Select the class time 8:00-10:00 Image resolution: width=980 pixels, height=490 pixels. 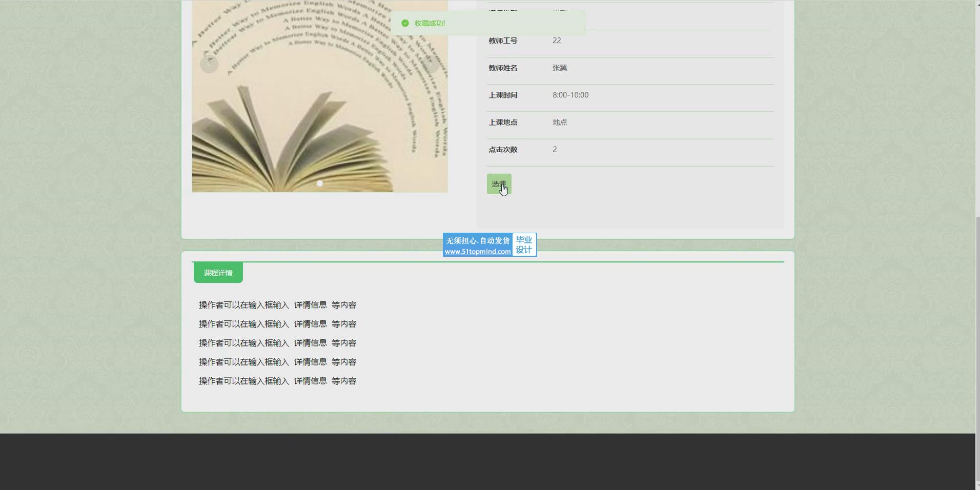point(570,95)
